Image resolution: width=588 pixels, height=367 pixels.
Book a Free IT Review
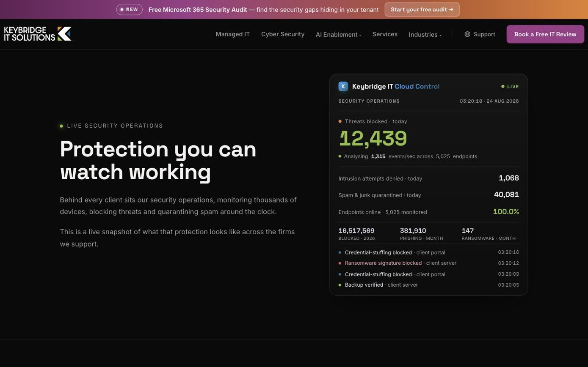tap(545, 34)
